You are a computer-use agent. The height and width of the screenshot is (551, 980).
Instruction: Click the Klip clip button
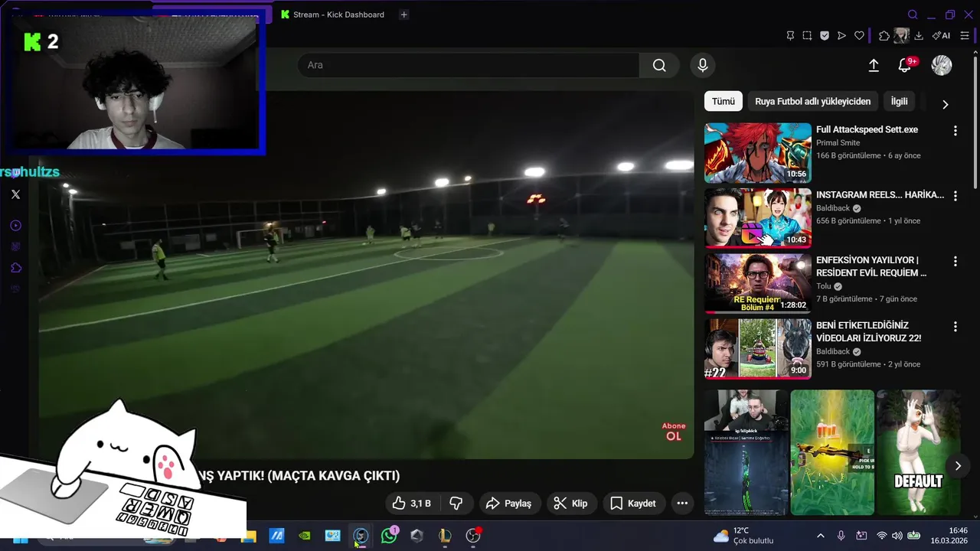pos(570,503)
